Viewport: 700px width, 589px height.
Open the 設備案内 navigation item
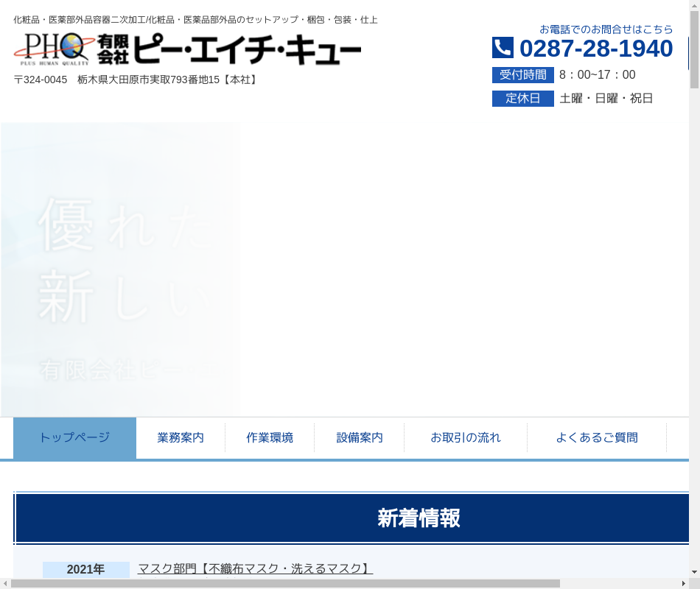pyautogui.click(x=360, y=438)
